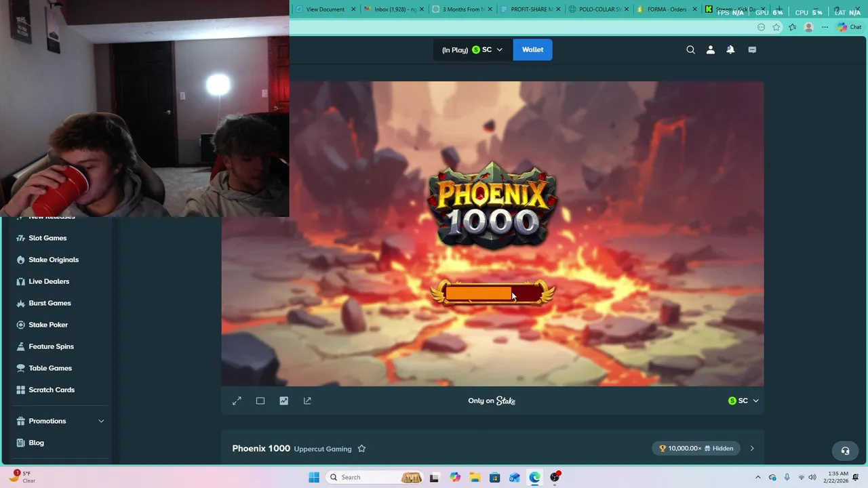868x488 pixels.
Task: Switch to the PROFIT-SHARE tab
Action: coord(532,9)
